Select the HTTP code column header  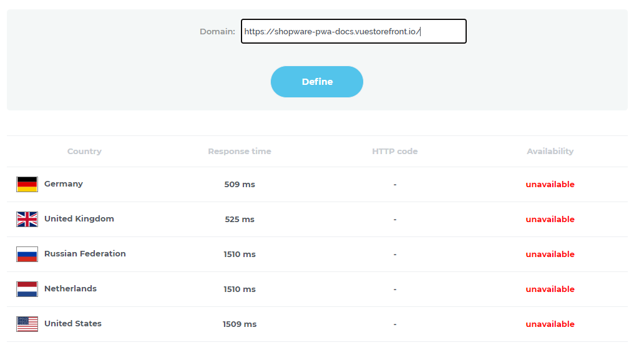(394, 151)
